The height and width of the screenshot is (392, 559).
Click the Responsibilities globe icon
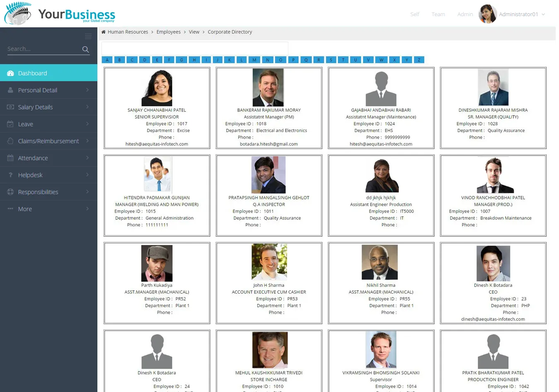(x=10, y=192)
